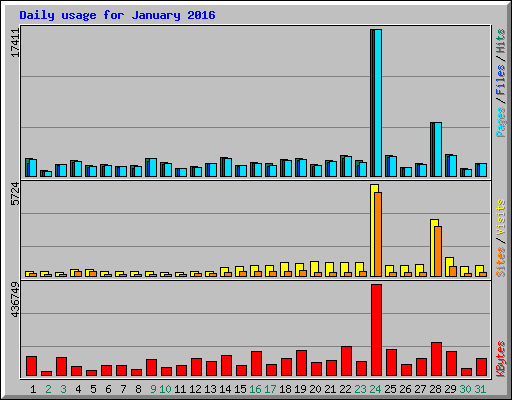Click the orange sites bar for day 28
Image resolution: width=512 pixels, height=400 pixels.
pos(438,252)
